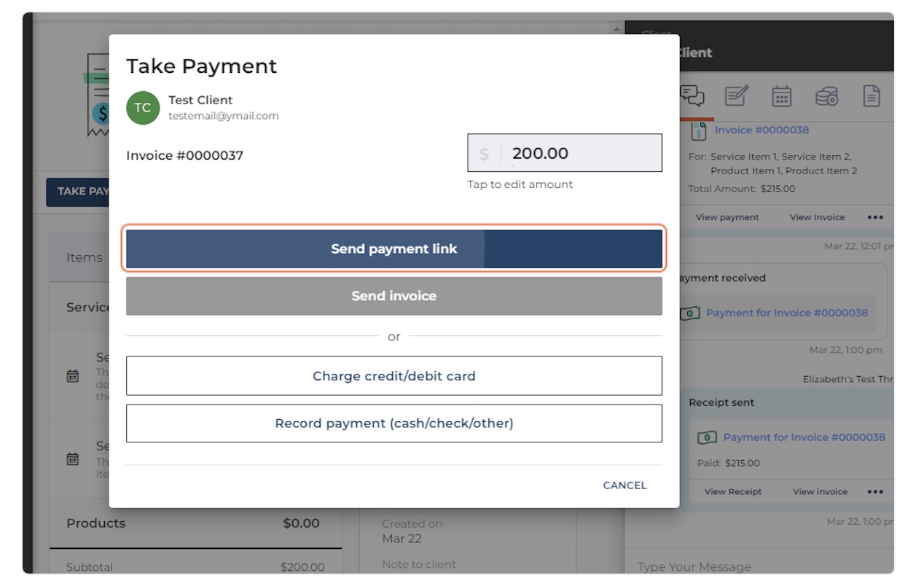Click Send payment link button
The image size is (924, 586).
coord(394,249)
